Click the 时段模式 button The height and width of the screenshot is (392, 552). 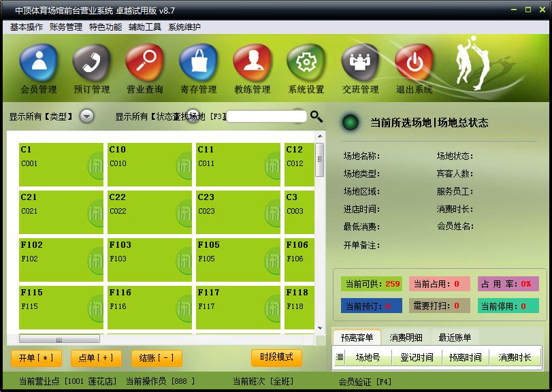(x=276, y=357)
